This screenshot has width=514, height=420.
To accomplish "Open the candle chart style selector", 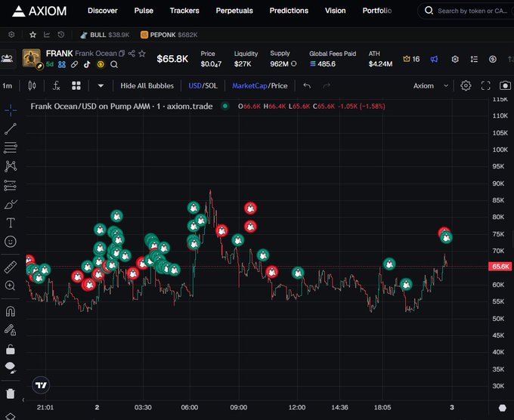I will pyautogui.click(x=32, y=86).
